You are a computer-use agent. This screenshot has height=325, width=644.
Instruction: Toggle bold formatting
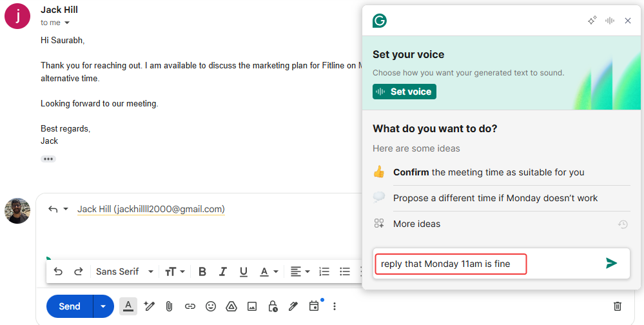(202, 271)
